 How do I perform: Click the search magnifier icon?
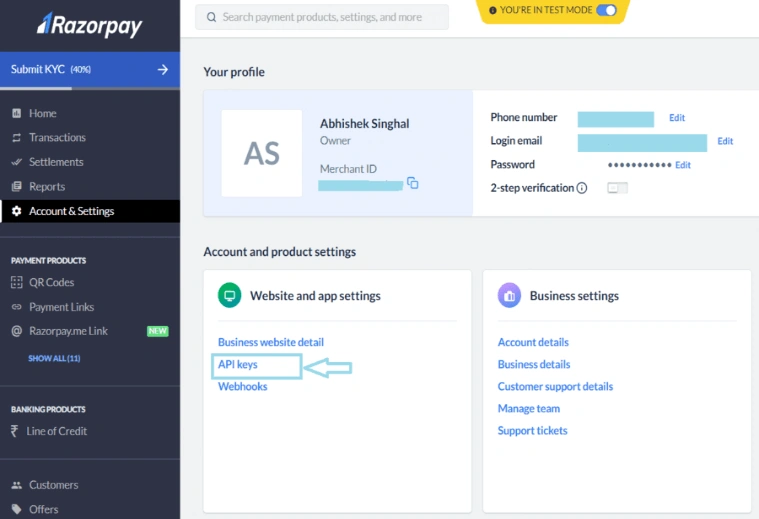point(212,17)
